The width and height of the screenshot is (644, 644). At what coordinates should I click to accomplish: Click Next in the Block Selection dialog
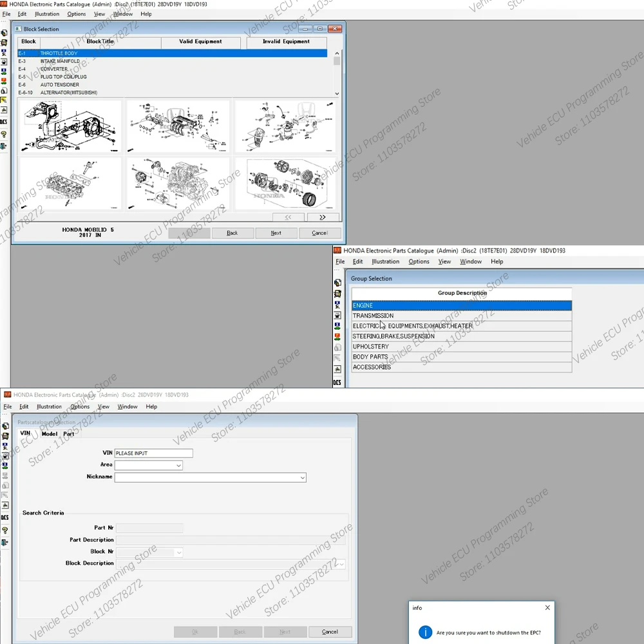(x=276, y=233)
